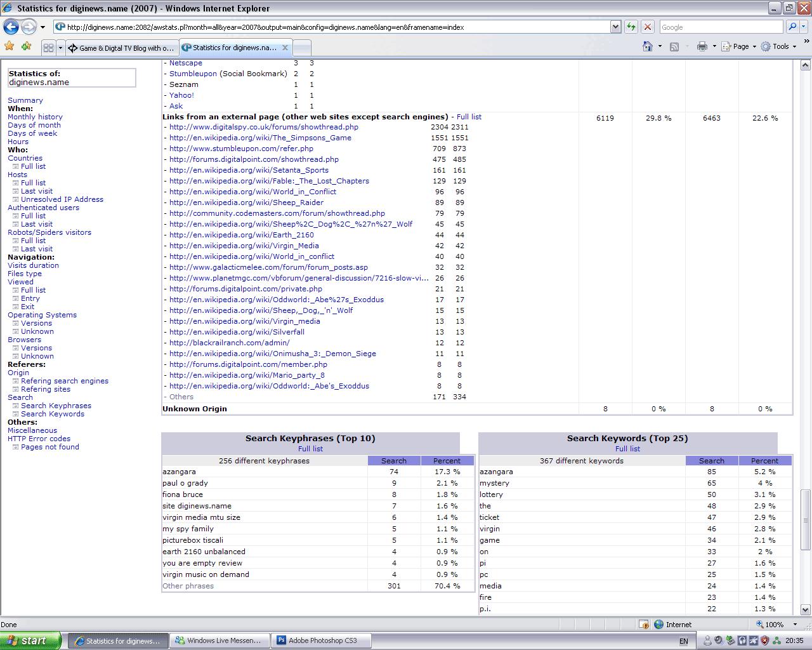
Task: Open the Operating Systems sidebar link
Action: pos(42,315)
